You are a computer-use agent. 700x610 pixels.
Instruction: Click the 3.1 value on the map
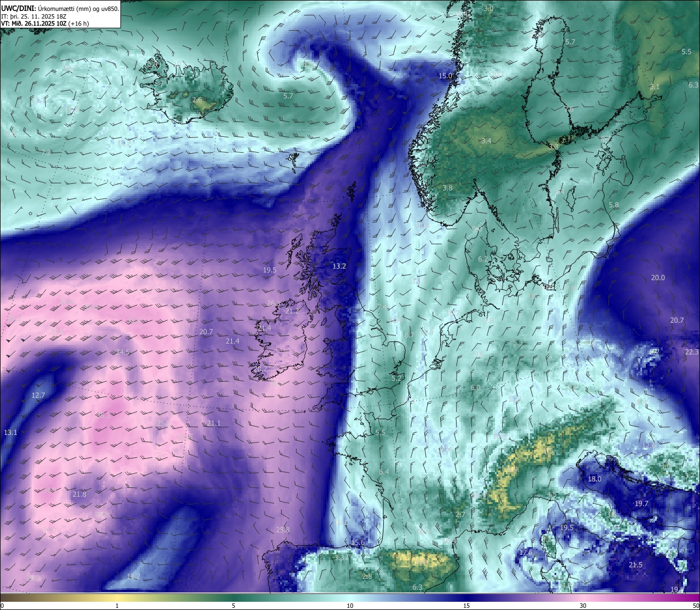tap(655, 87)
